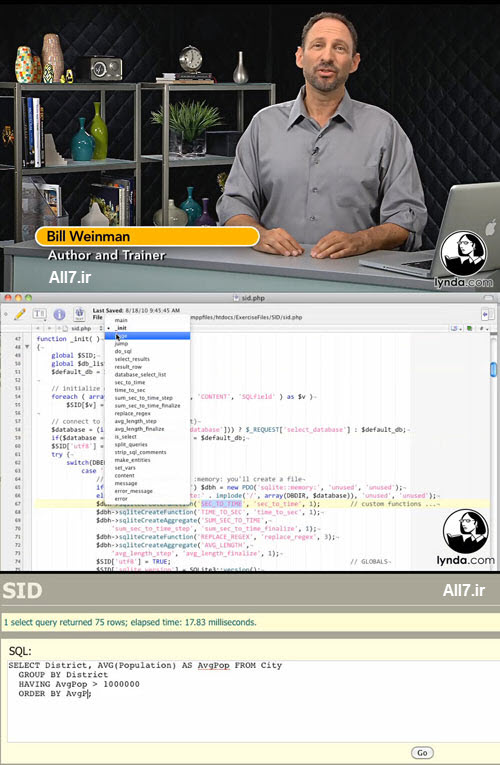The height and width of the screenshot is (765, 500).
Task: Click the Go button below the SQL box
Action: (x=422, y=753)
